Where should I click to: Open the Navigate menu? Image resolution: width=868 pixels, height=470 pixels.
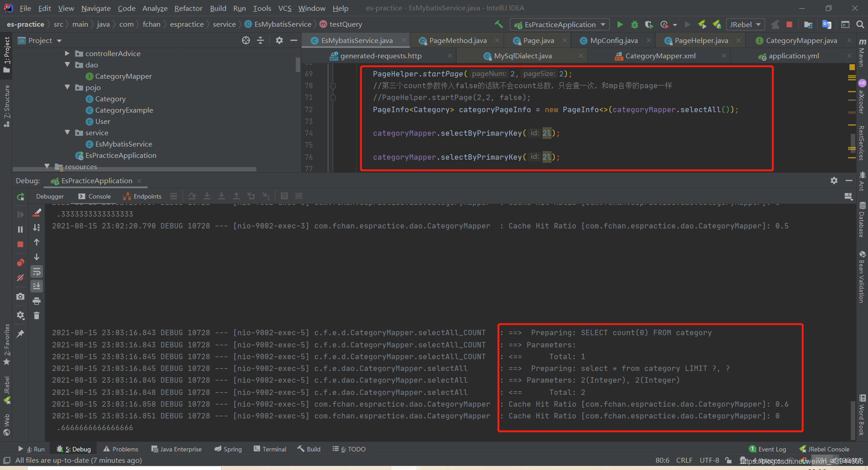tap(96, 8)
